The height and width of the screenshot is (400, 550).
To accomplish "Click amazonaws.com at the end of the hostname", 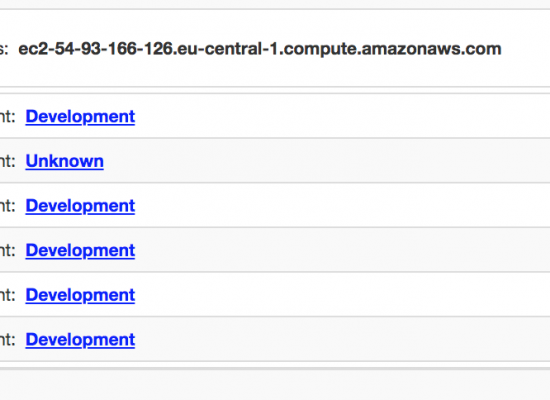I will [x=431, y=49].
